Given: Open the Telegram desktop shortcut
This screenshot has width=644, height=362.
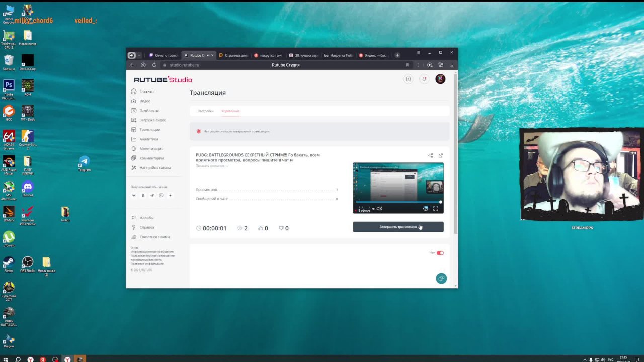Looking at the screenshot, I should click(84, 164).
